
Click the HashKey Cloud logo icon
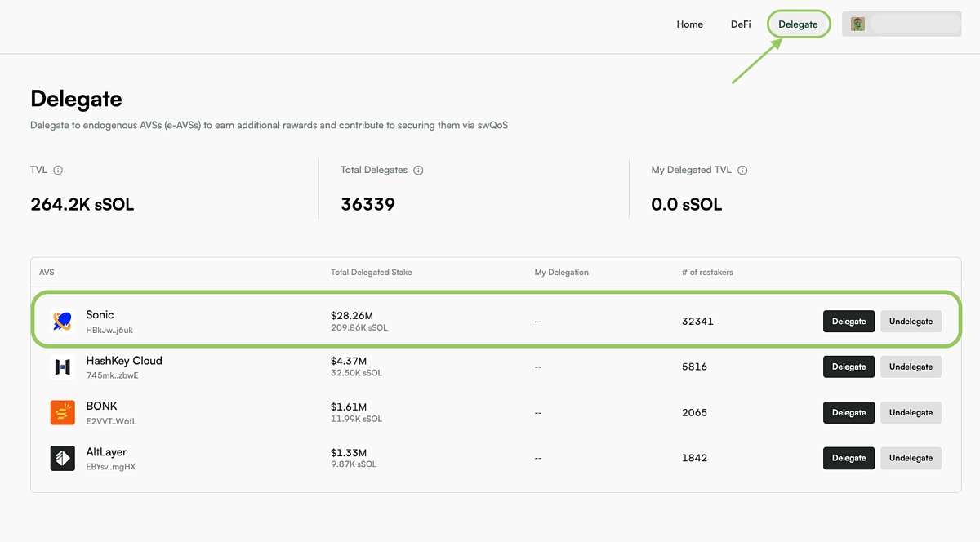coord(62,367)
